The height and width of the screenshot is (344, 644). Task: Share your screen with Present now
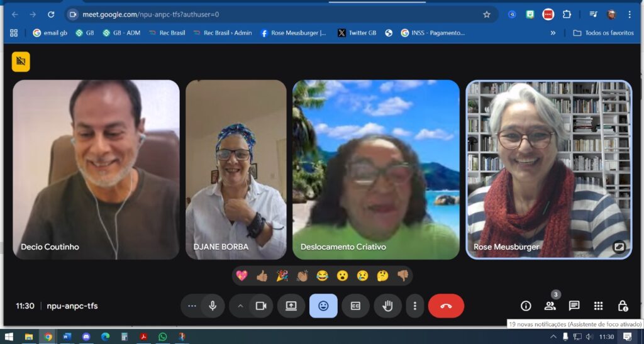click(x=291, y=306)
